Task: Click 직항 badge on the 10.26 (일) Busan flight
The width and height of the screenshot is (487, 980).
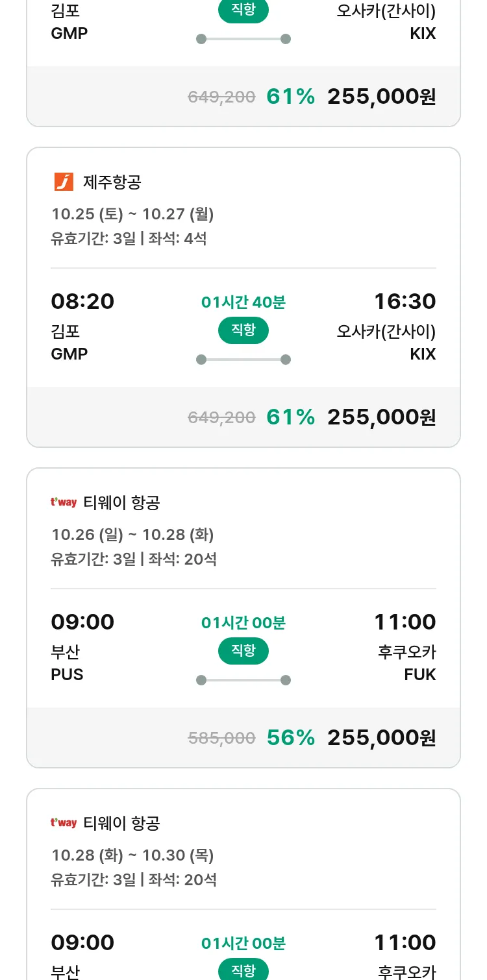Action: 243,651
